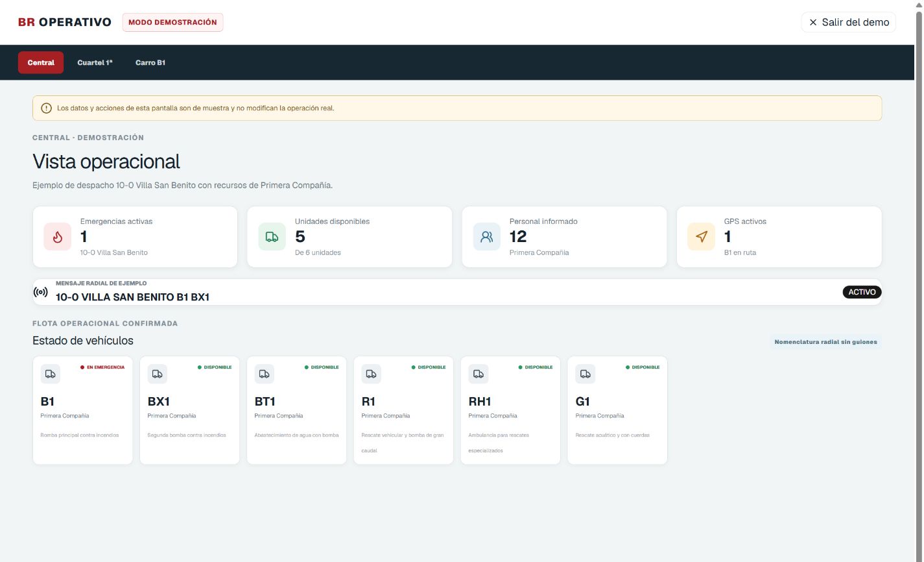Click the DISPONIBLE status on the BT1 card
The image size is (924, 562).
point(322,367)
